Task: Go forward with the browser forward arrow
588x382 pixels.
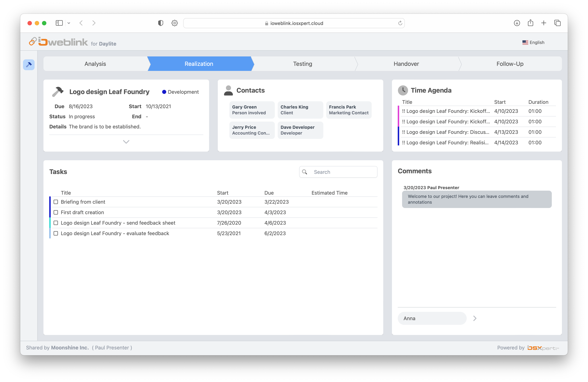Action: [x=94, y=23]
